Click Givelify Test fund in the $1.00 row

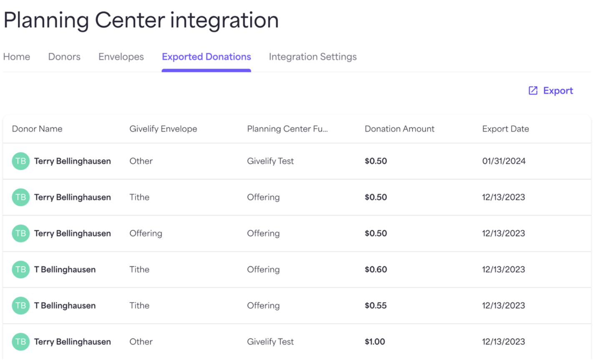(270, 342)
